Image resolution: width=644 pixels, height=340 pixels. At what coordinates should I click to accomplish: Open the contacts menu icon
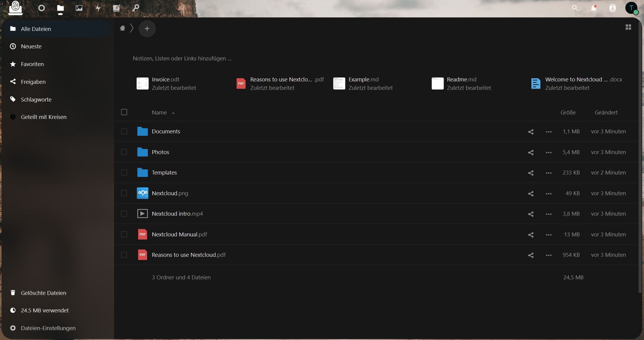(x=612, y=8)
